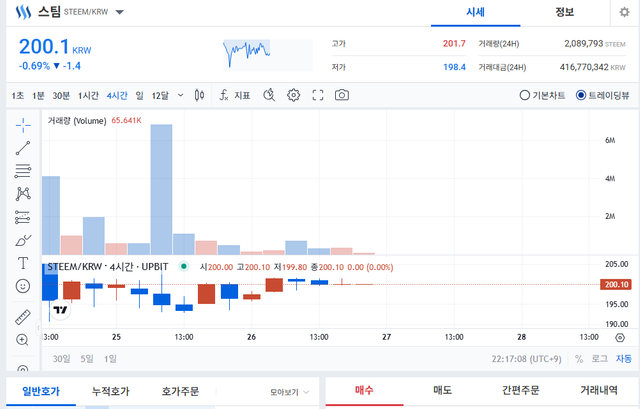Select the brush drawing tool
This screenshot has width=640, height=409.
(23, 240)
